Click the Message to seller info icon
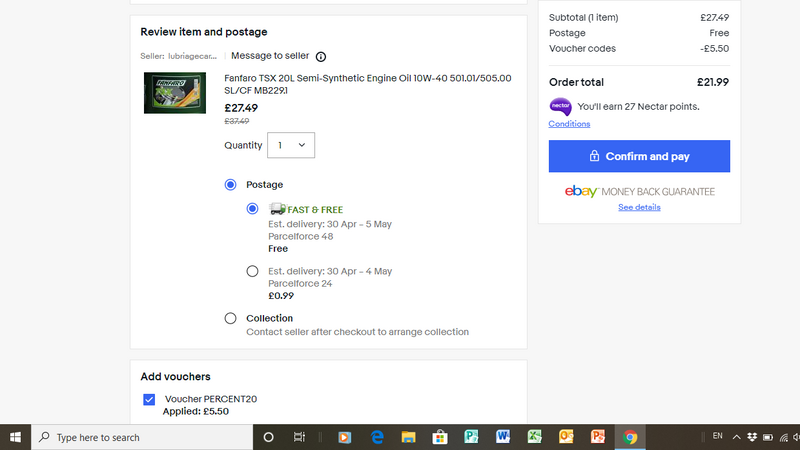The width and height of the screenshot is (800, 450). point(320,57)
